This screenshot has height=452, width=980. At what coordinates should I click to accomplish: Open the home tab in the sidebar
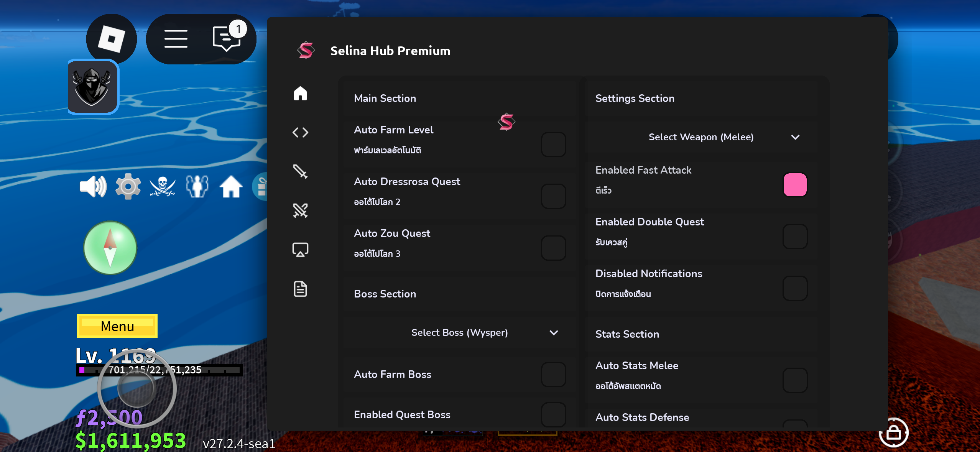pyautogui.click(x=300, y=93)
